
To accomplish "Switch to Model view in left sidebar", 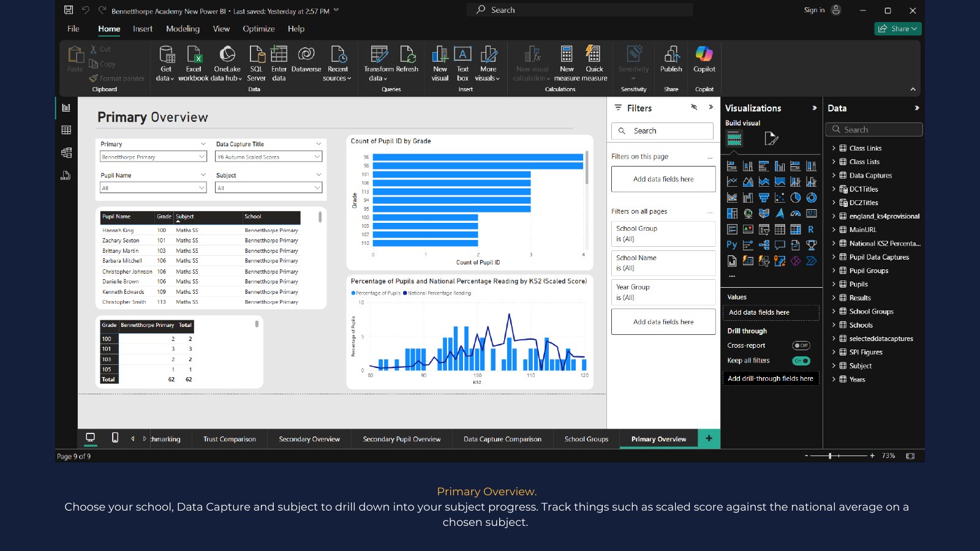I will click(x=66, y=153).
